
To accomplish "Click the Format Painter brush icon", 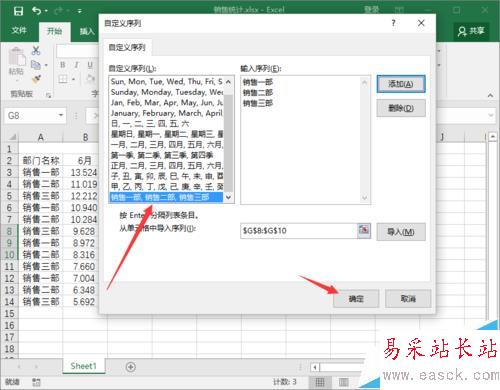I will pyautogui.click(x=36, y=79).
